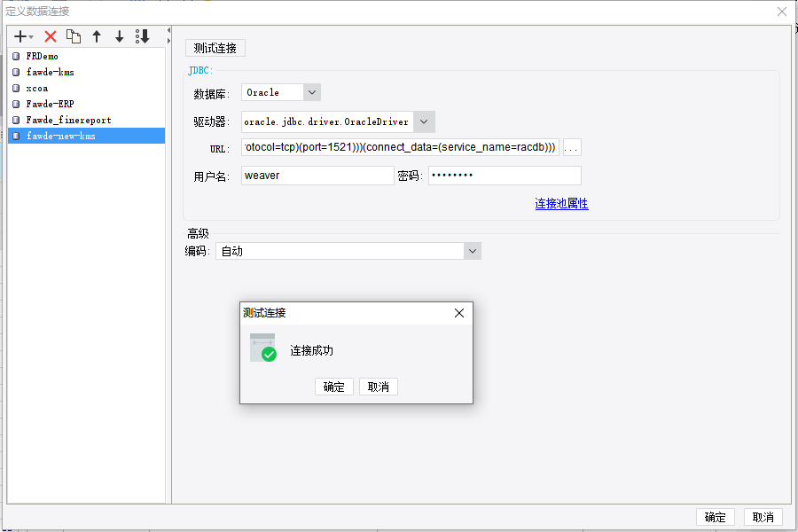Click the Fawde-ERP database icon
The image size is (798, 532).
[16, 104]
